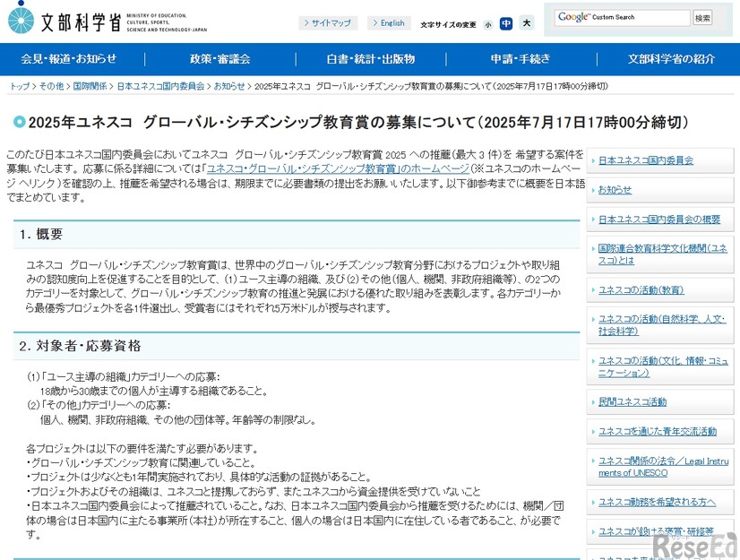Click the heading 2.対象者・応募資格
Viewport: 740px width, 560px height.
[81, 346]
